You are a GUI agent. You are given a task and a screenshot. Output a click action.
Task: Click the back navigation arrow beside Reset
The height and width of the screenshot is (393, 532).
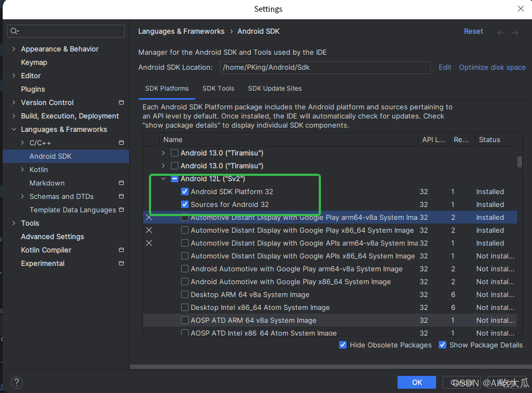(x=500, y=31)
